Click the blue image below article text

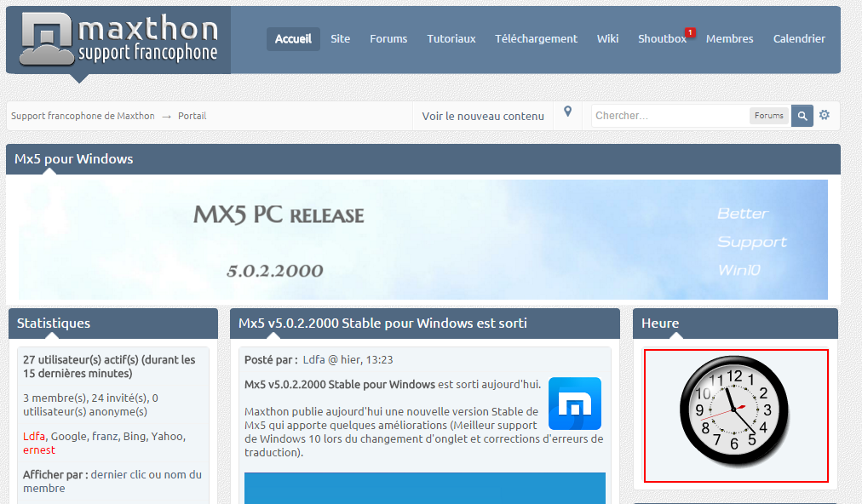click(425, 488)
